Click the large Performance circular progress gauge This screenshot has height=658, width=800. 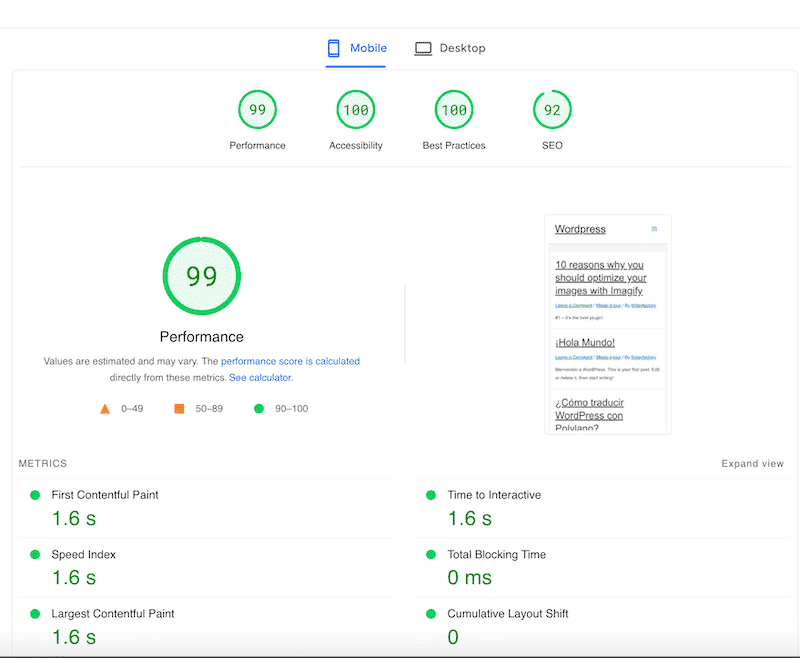coord(202,275)
